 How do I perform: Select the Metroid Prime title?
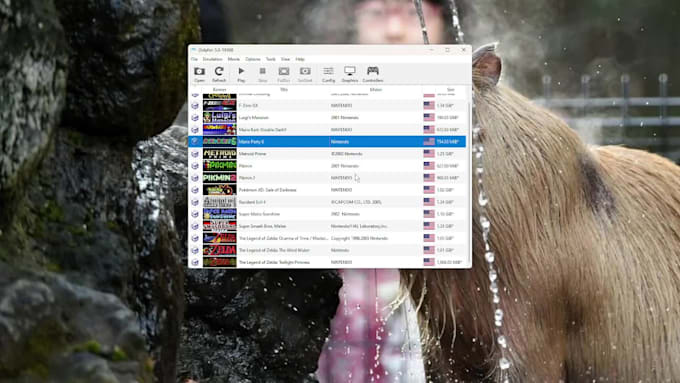tap(252, 154)
